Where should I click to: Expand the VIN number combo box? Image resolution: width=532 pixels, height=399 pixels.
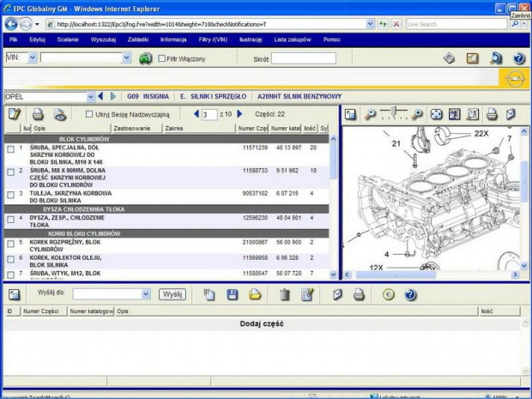click(126, 58)
